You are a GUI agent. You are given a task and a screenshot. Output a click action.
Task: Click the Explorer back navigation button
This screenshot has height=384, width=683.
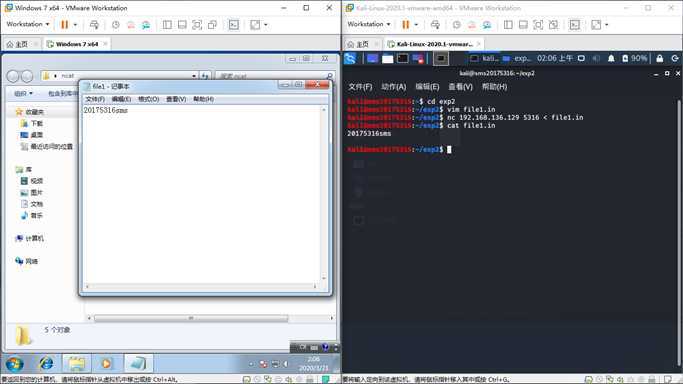(x=13, y=76)
